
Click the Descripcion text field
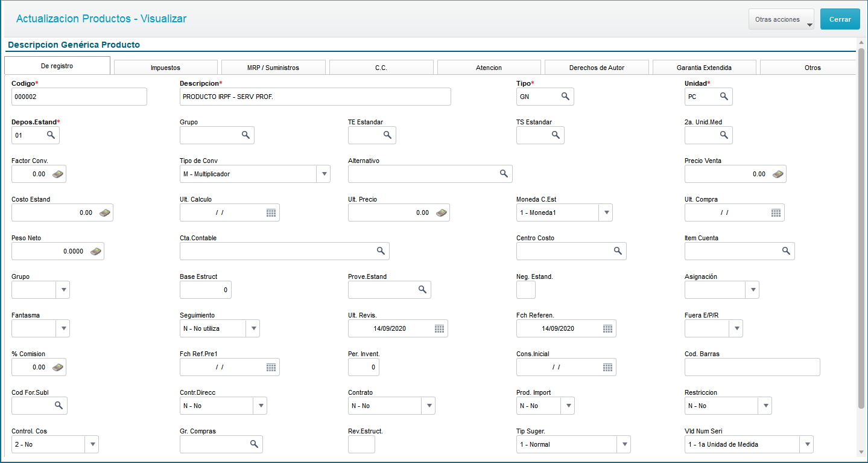click(x=315, y=97)
